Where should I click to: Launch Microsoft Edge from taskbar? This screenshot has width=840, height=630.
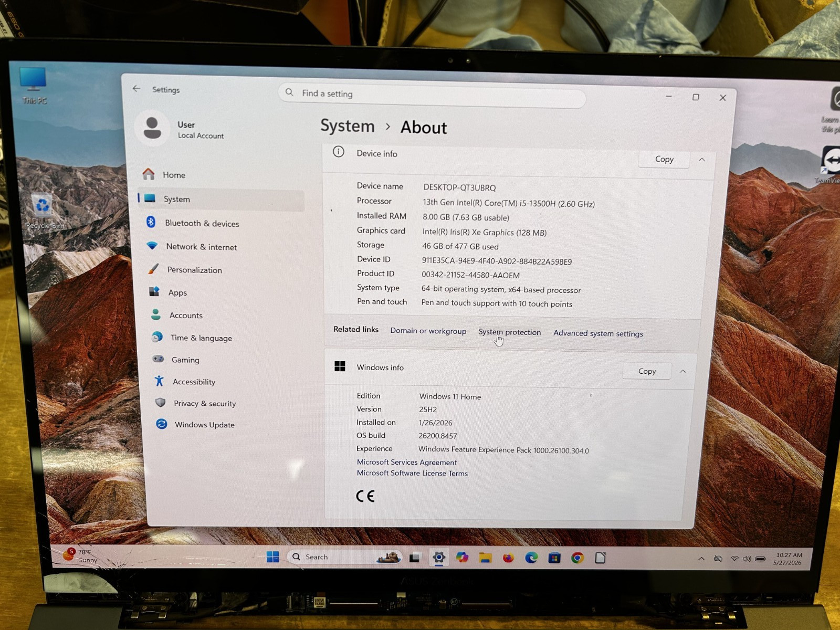coord(531,558)
